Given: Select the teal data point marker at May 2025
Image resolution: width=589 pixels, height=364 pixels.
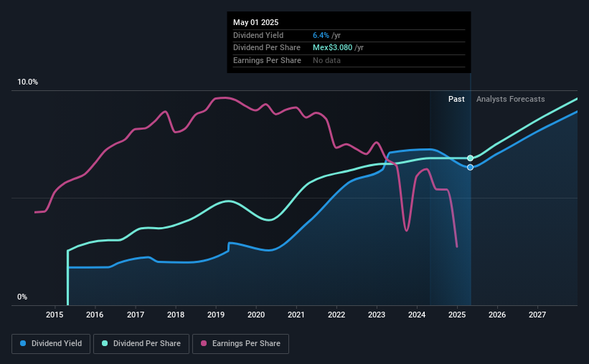Looking at the screenshot, I should pos(471,158).
